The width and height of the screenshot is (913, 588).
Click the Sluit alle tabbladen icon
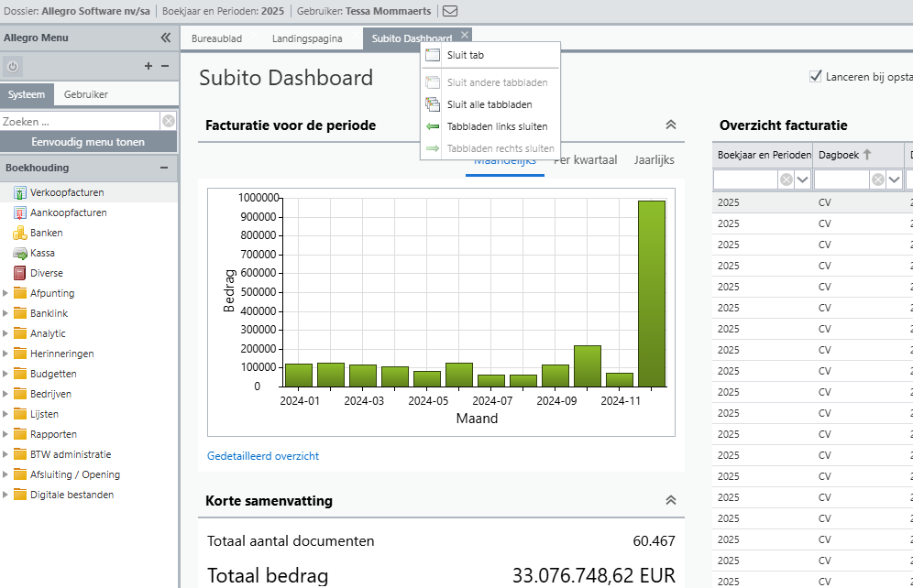(433, 104)
